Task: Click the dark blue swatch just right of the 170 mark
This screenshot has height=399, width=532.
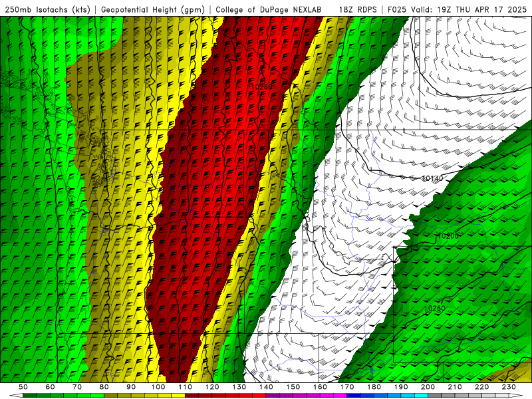Action: tap(354, 396)
